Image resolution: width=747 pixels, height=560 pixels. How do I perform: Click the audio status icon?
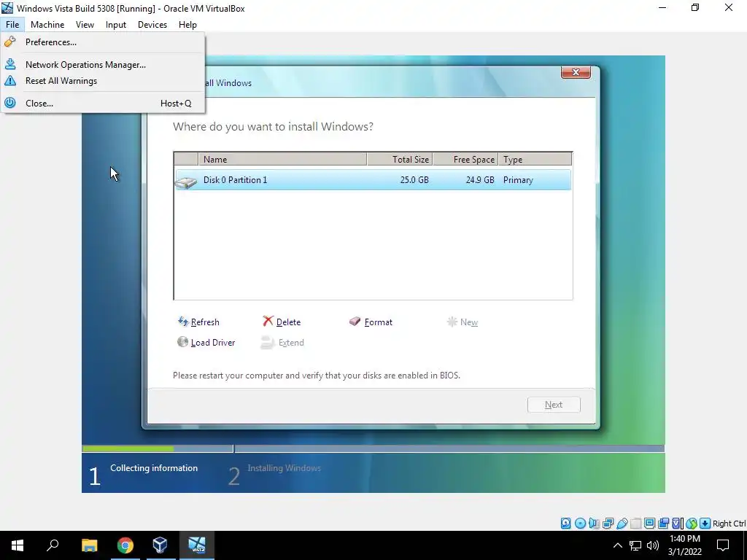click(594, 524)
